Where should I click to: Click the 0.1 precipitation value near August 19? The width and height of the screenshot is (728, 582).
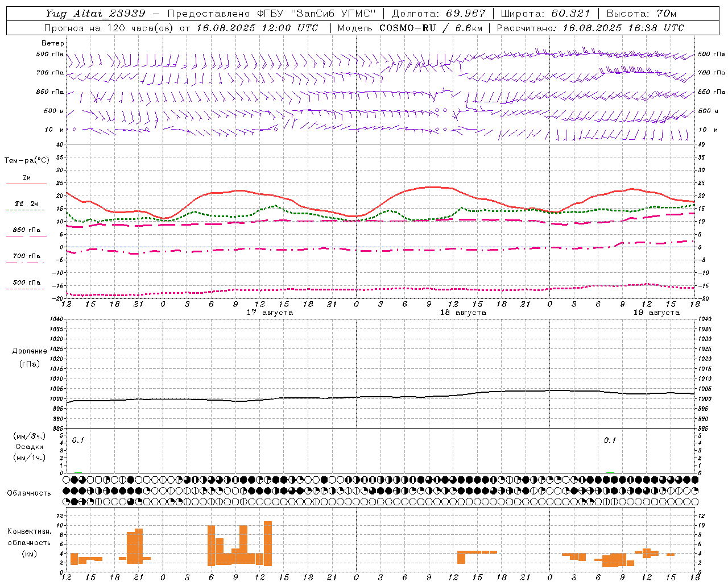click(610, 440)
